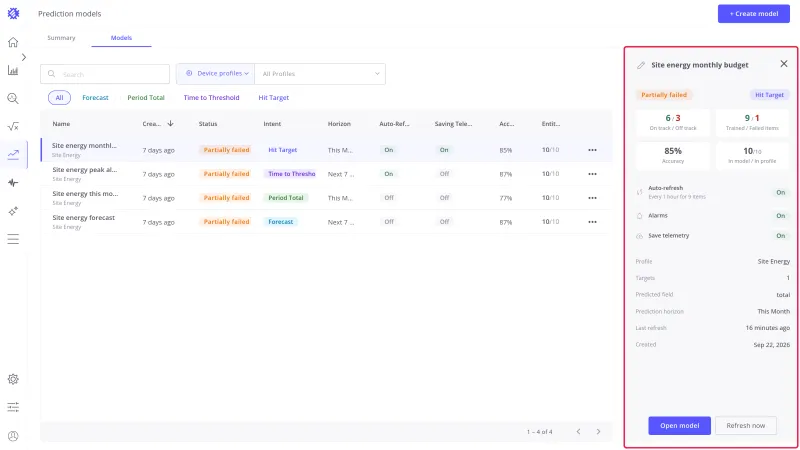Open the bar chart dashboards icon
This screenshot has width=800, height=450.
point(13,70)
